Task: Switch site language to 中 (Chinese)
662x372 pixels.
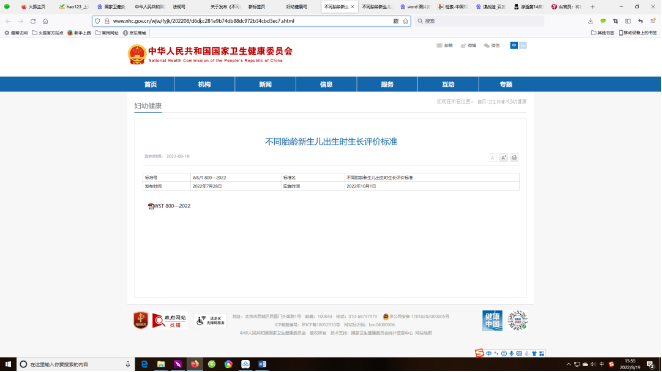Action: (x=514, y=46)
